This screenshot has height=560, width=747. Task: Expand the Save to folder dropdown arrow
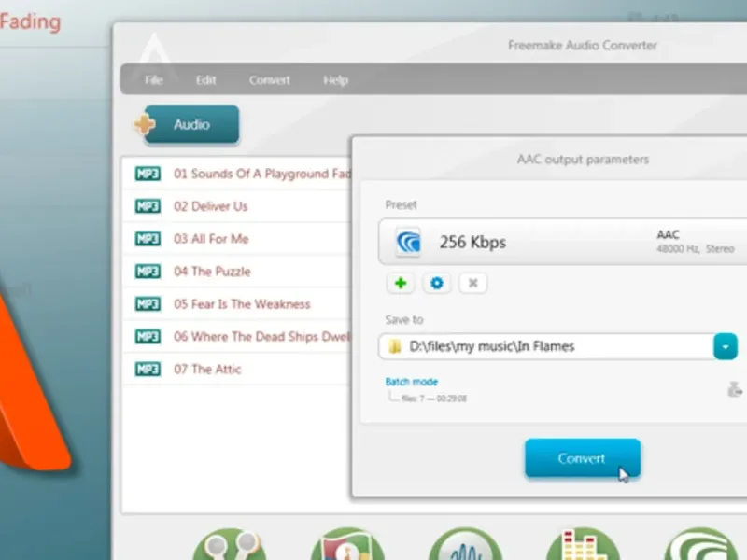click(x=726, y=346)
